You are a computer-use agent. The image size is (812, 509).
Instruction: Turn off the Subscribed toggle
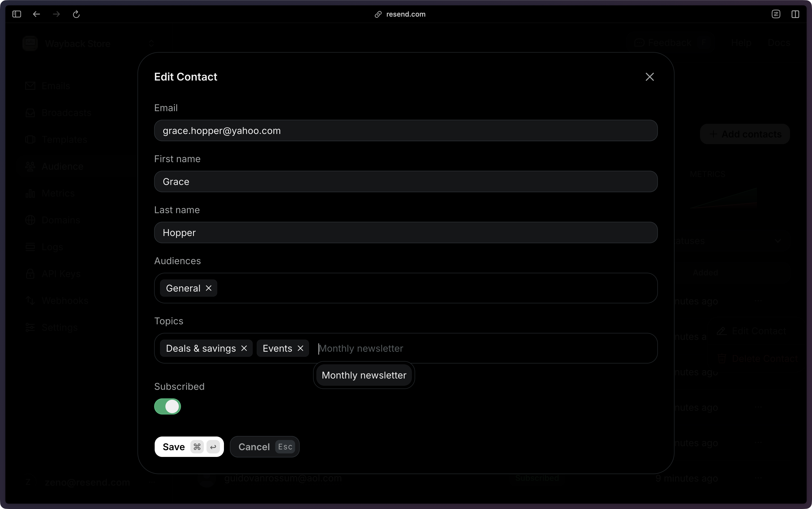tap(168, 406)
